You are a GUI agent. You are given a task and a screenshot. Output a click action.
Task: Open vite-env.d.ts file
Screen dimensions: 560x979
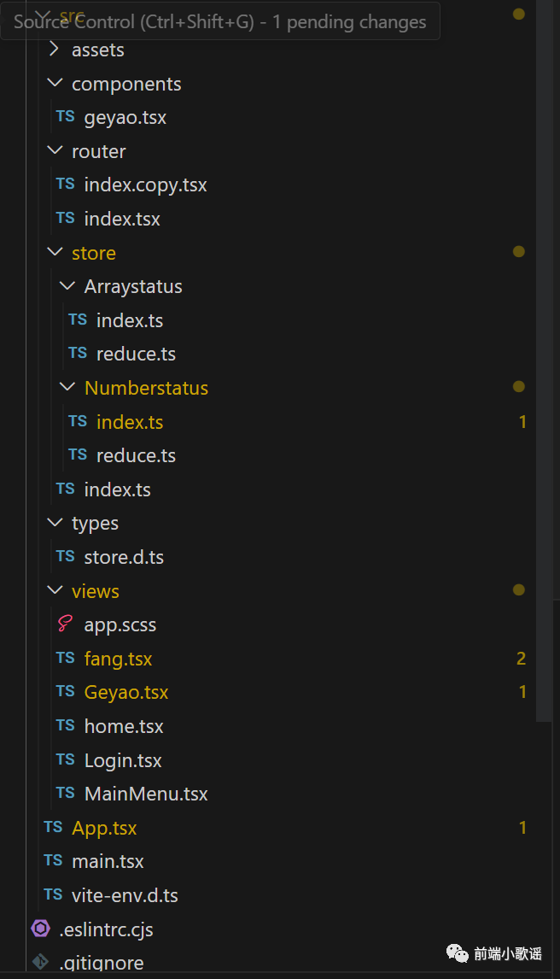(x=125, y=896)
